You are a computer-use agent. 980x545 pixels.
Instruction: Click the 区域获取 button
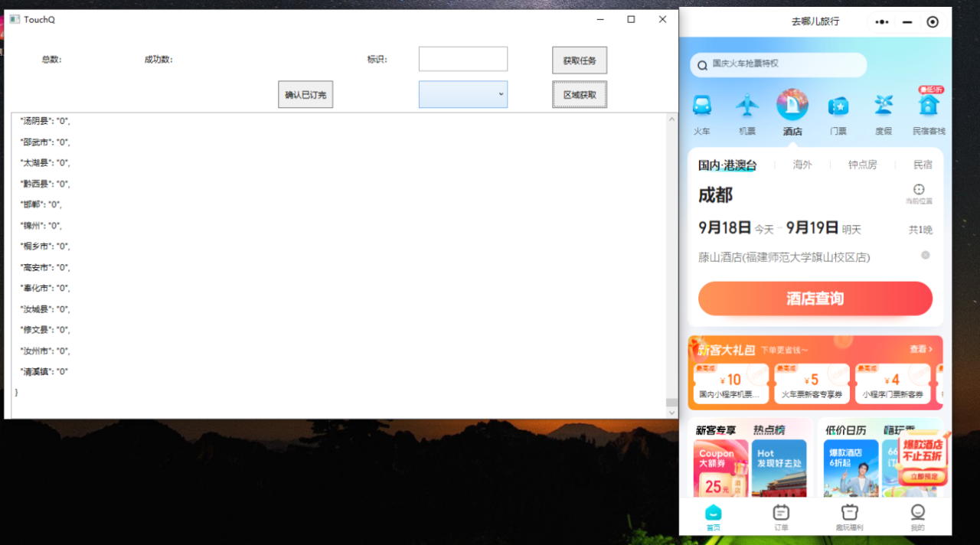(580, 95)
